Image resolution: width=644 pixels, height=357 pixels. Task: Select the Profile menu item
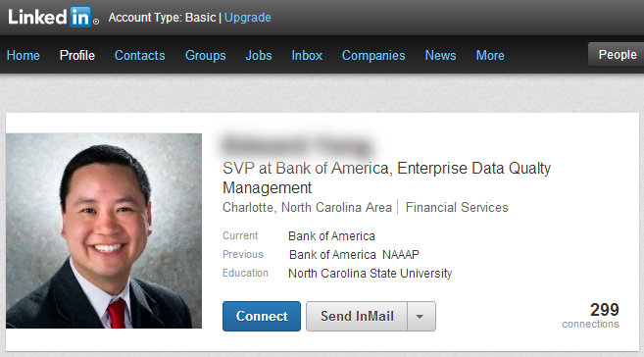coord(77,55)
